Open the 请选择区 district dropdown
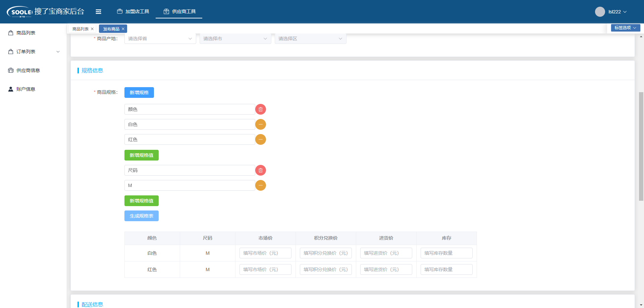 (x=310, y=39)
